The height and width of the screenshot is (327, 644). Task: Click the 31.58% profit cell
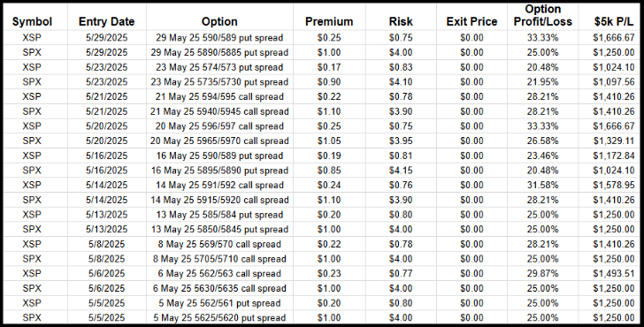tap(543, 185)
